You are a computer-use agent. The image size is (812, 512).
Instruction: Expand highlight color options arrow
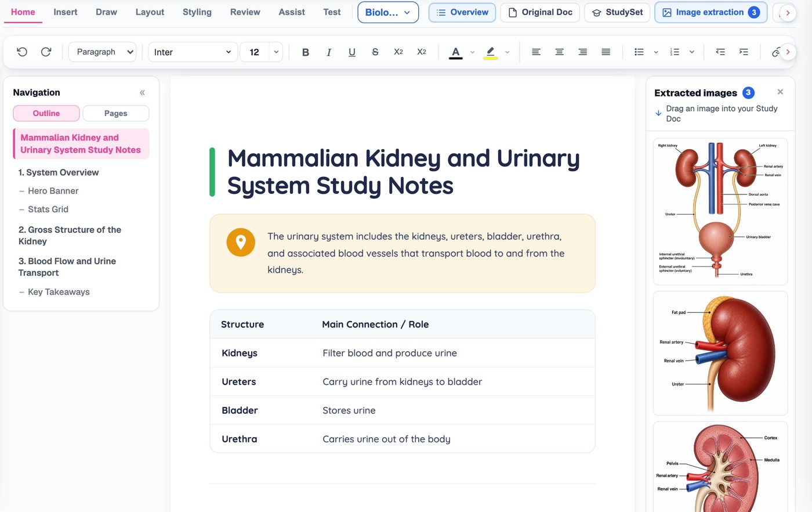(507, 52)
